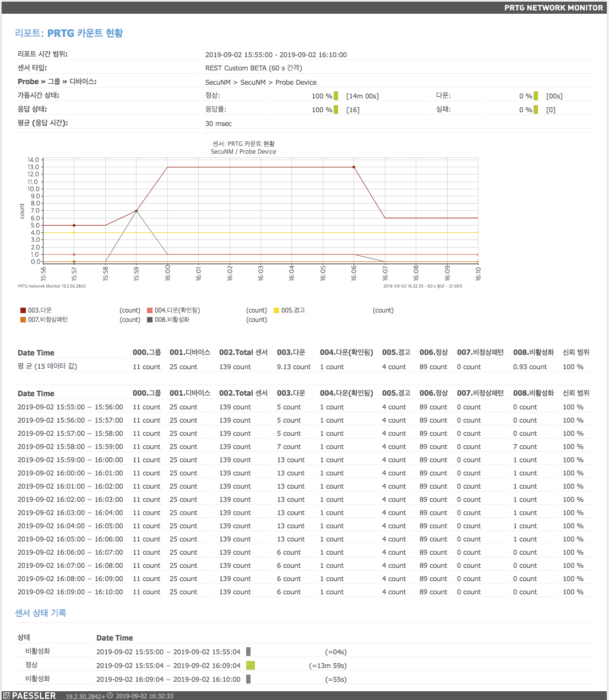Click the PRTG NETWORK MONITOR header text

coord(553,8)
